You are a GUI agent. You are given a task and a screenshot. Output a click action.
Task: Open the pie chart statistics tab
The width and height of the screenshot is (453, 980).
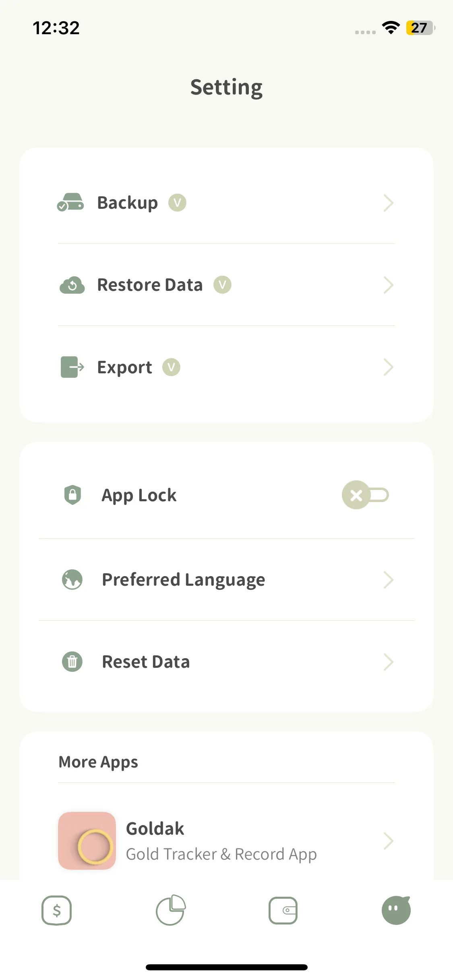[170, 910]
